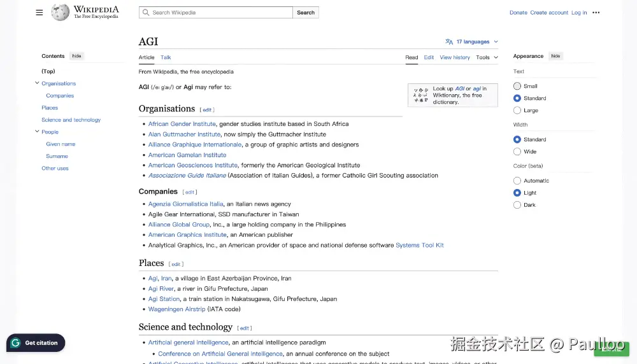The image size is (637, 364).
Task: Open American Gamelan Institute link
Action: point(187,155)
